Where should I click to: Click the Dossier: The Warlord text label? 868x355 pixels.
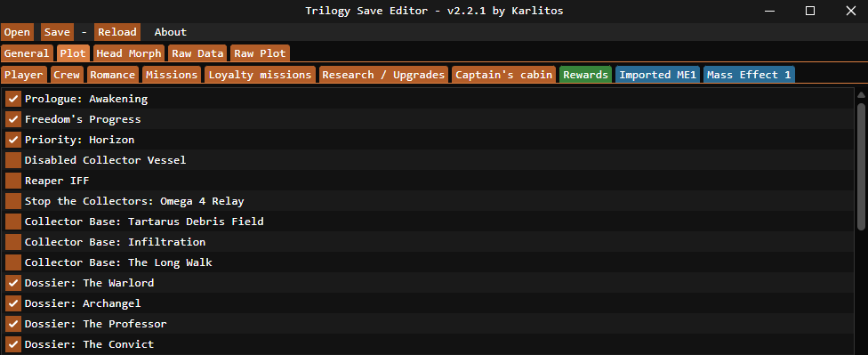[89, 283]
